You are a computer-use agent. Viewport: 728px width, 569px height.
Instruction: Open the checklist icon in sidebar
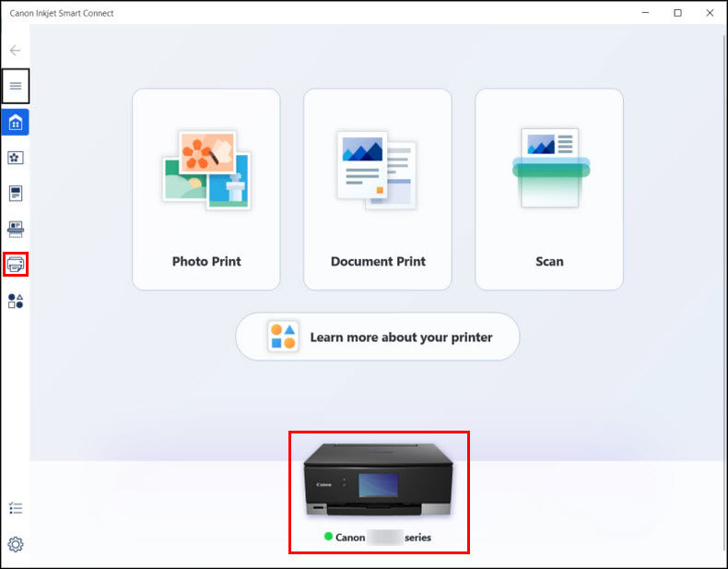tap(16, 508)
